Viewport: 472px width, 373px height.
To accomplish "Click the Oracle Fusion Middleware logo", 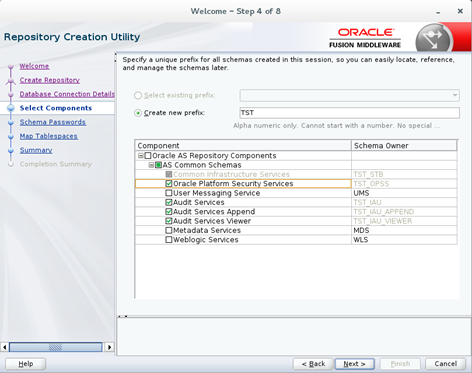I will pos(365,38).
